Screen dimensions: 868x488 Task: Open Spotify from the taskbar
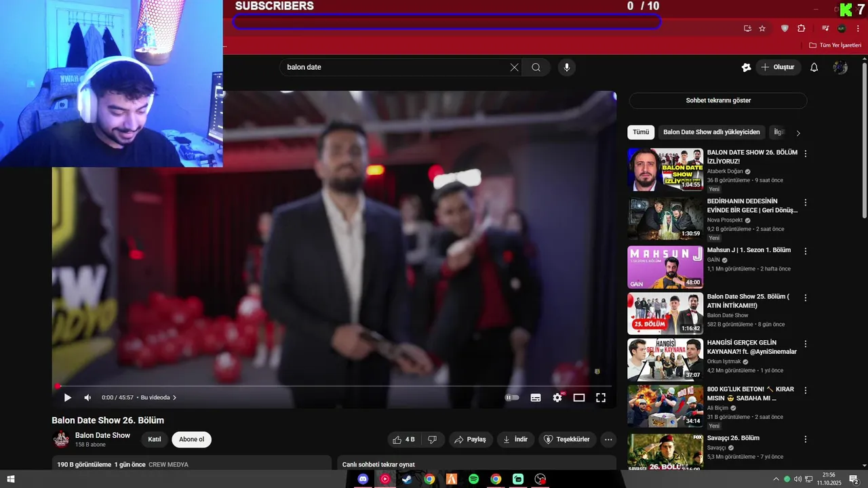(473, 479)
